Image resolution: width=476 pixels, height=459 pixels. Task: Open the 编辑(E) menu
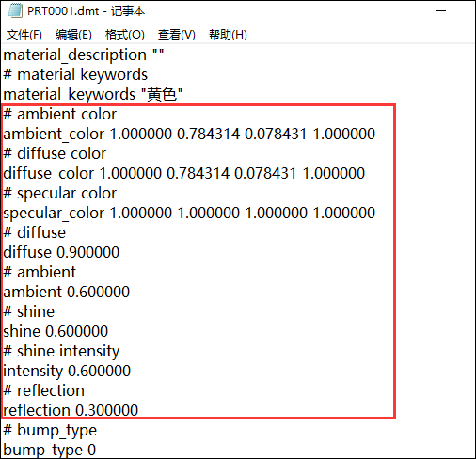pos(73,35)
